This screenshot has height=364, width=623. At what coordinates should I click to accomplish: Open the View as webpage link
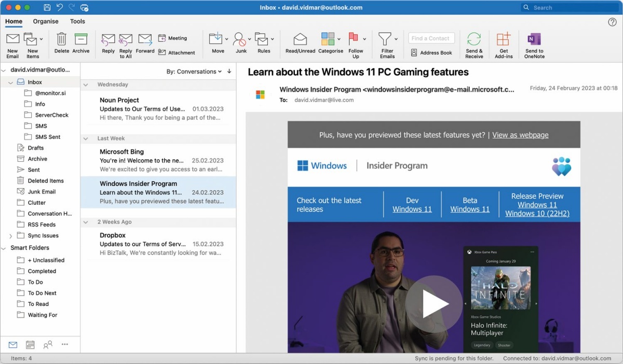pos(520,135)
